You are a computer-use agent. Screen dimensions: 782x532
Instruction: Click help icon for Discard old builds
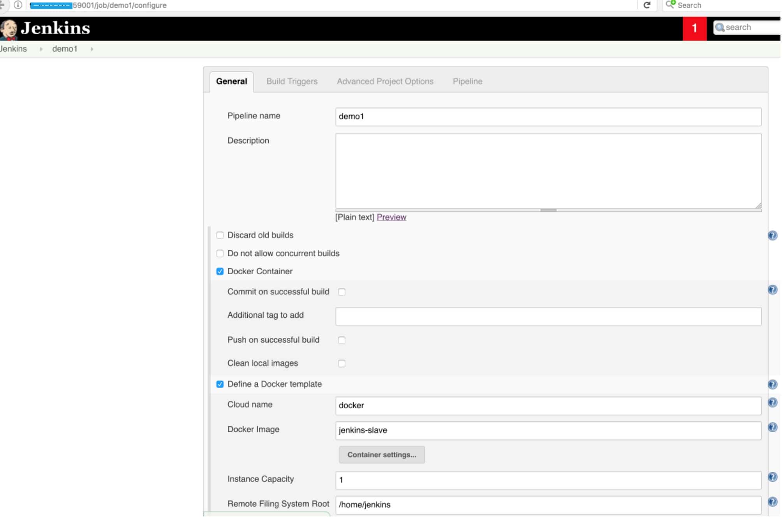(x=772, y=236)
